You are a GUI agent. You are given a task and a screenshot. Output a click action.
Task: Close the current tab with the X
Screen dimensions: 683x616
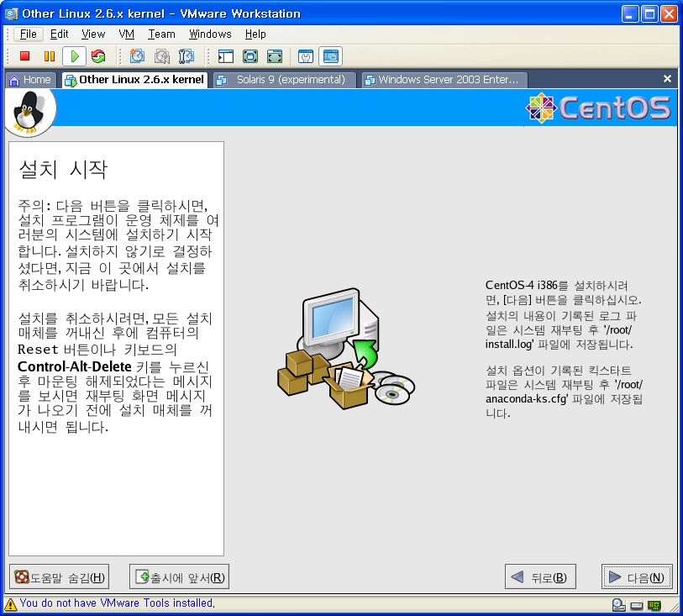point(667,79)
